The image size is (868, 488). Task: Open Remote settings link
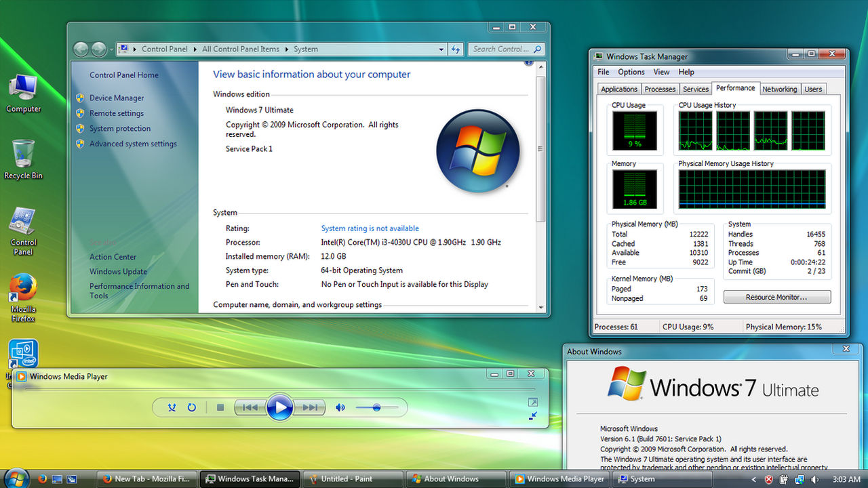point(117,113)
